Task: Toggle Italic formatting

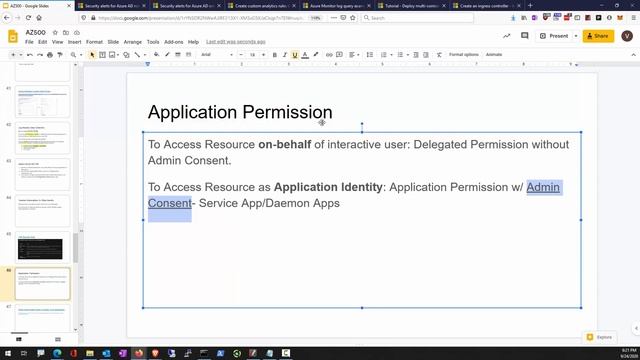Action: pyautogui.click(x=285, y=55)
